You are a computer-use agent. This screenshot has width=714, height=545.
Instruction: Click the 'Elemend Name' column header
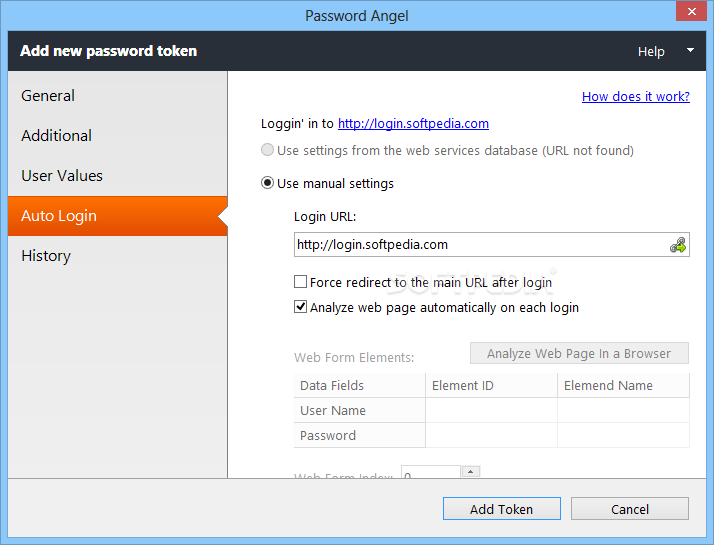point(623,386)
